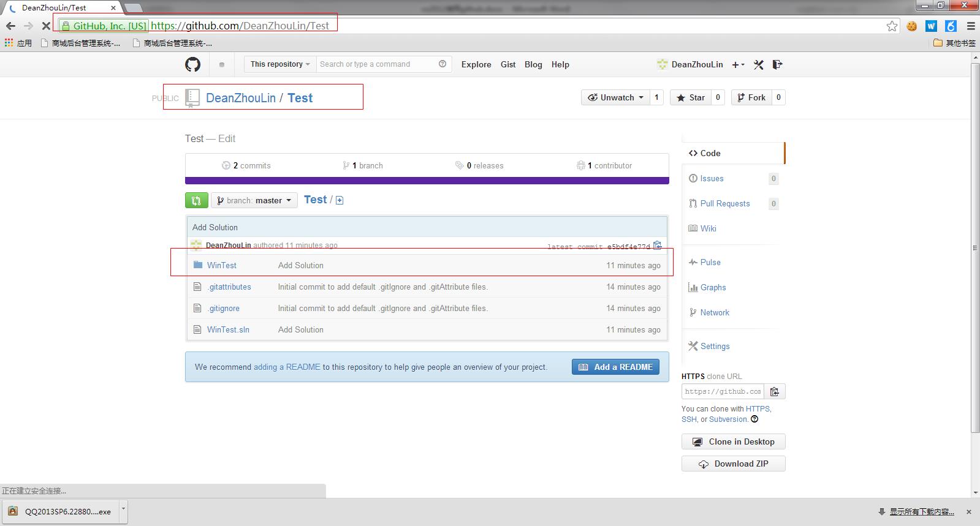980x526 pixels.
Task: Open the 其他书签 bookmarks folder
Action: pos(954,43)
